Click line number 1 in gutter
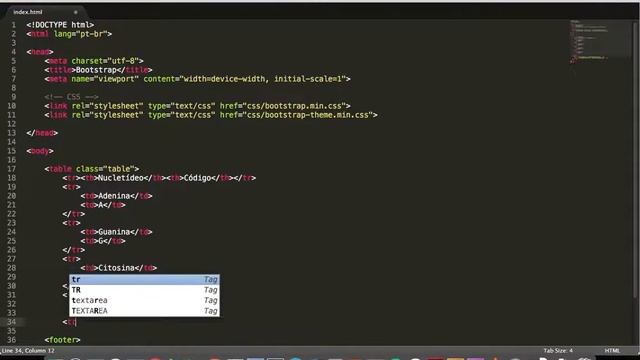The image size is (640, 360). tap(13, 25)
